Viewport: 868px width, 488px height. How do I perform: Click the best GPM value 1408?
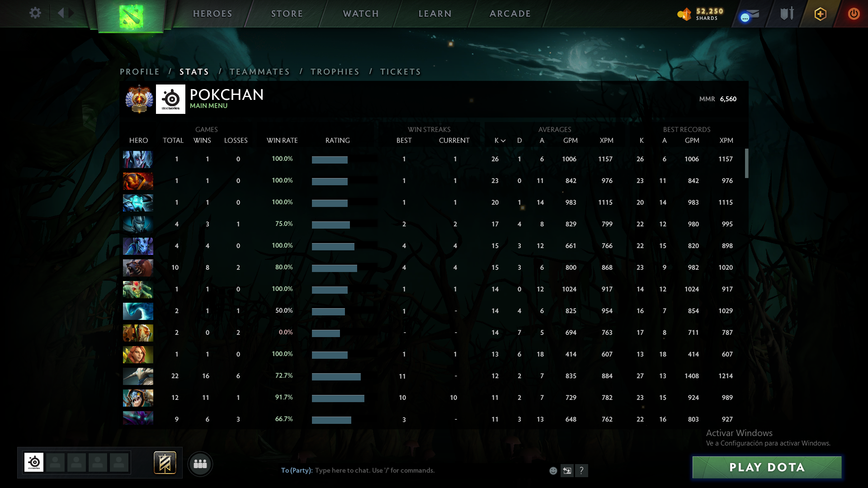692,376
